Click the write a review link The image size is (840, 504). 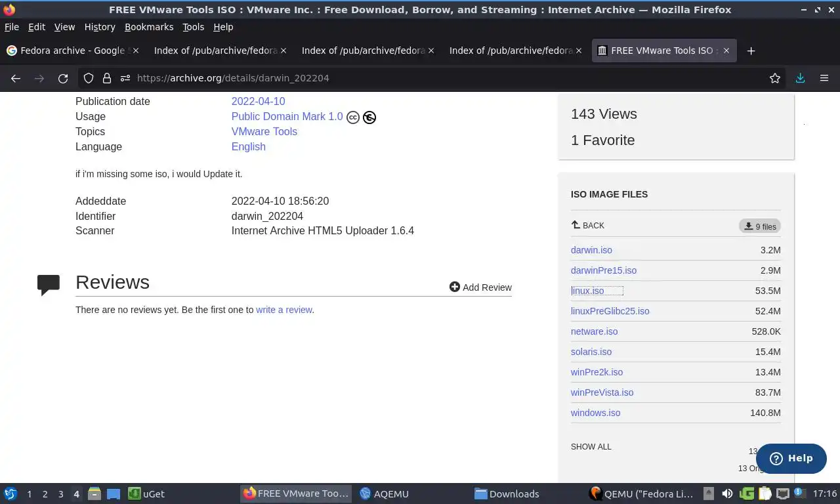click(284, 310)
